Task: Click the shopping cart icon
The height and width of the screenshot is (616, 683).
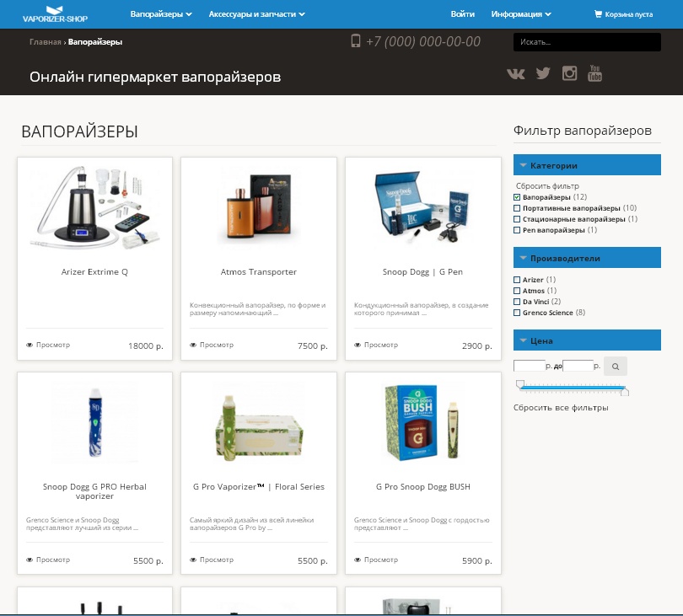Action: pyautogui.click(x=598, y=14)
